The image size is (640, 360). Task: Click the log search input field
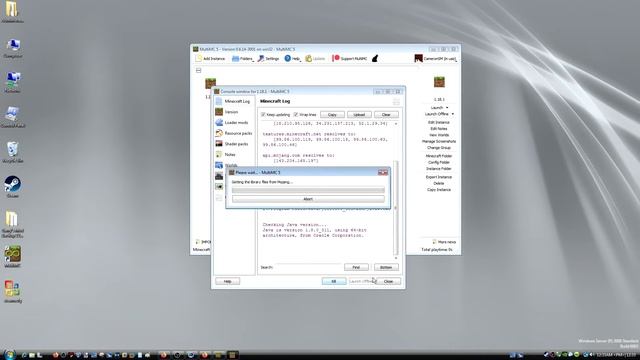click(308, 267)
